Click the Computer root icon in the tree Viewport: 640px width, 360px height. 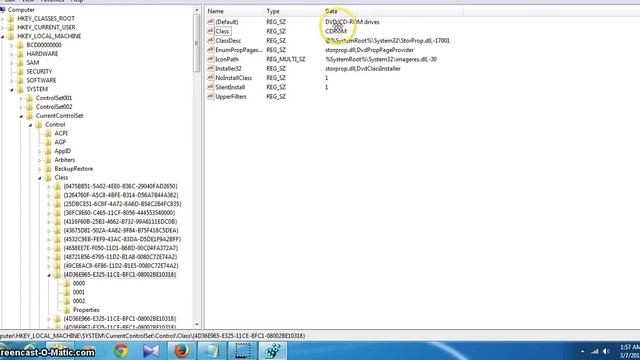[3, 9]
